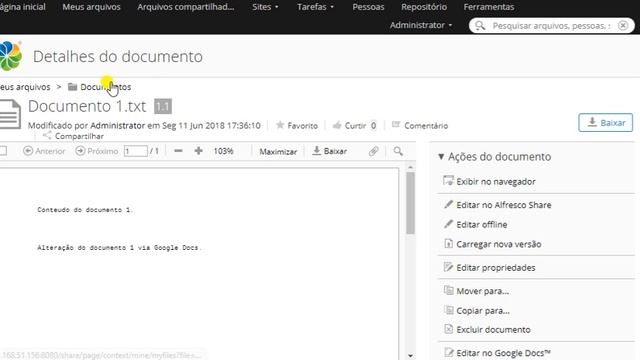Click the magnifier search icon in viewer toolbar
Viewport: 640px width, 360px height.
pos(398,151)
